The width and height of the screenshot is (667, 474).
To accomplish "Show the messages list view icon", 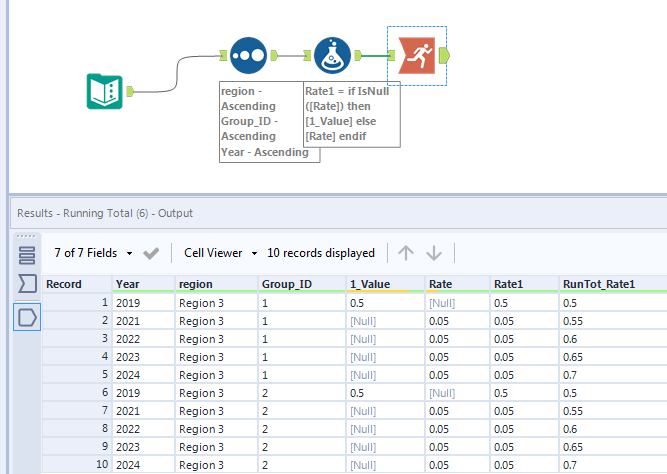I will pyautogui.click(x=27, y=254).
